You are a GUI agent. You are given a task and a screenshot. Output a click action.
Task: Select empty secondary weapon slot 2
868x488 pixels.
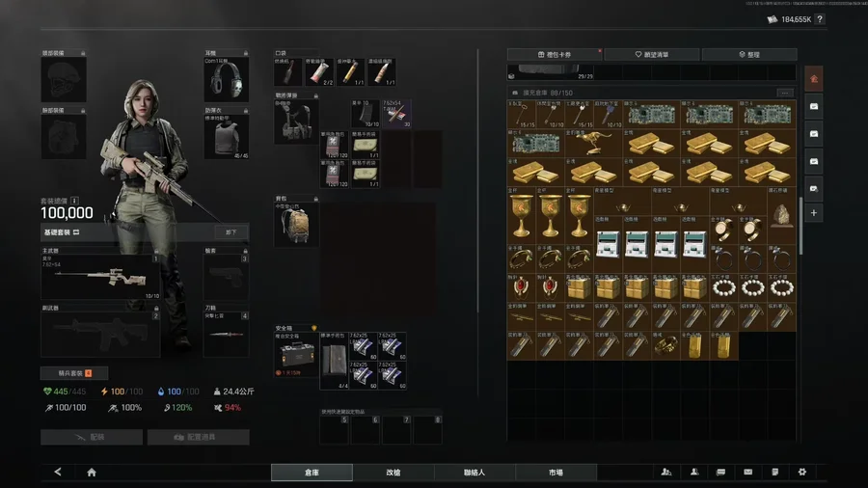[x=100, y=335]
